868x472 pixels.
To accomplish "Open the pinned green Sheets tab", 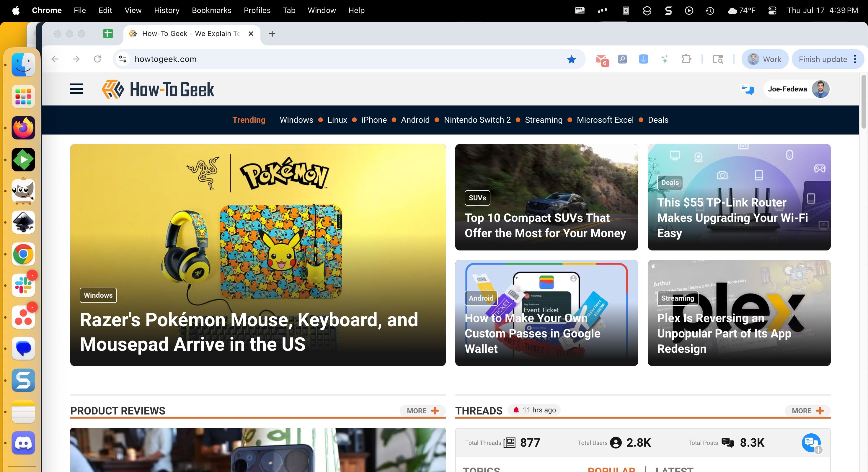I will (108, 34).
